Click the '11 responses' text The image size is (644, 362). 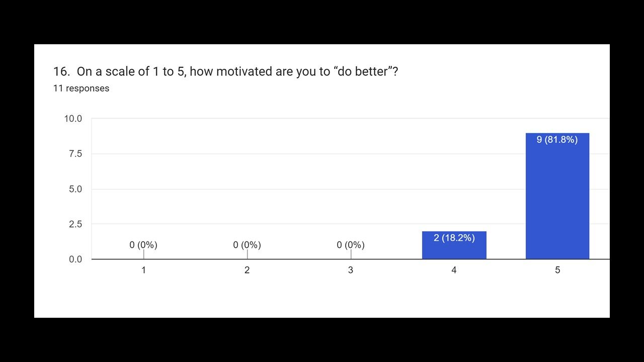(81, 88)
